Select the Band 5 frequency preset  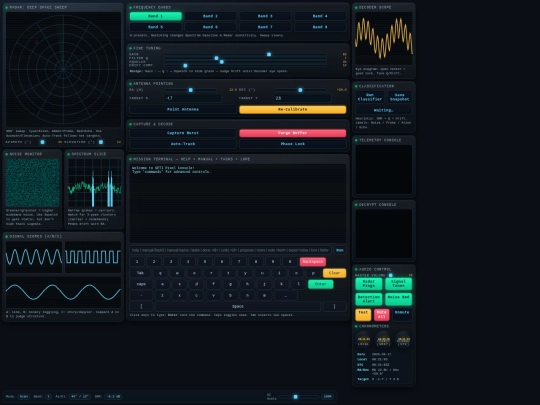click(x=156, y=27)
